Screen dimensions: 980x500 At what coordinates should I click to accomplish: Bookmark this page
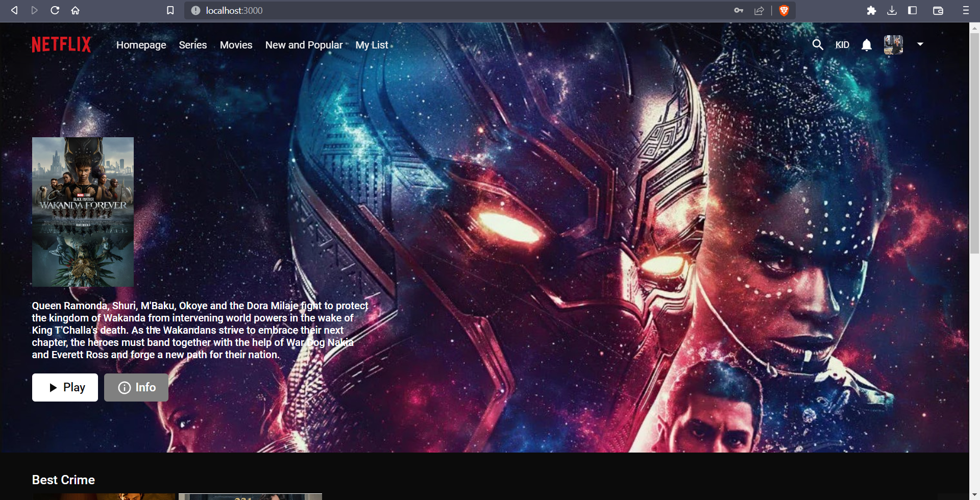click(170, 10)
